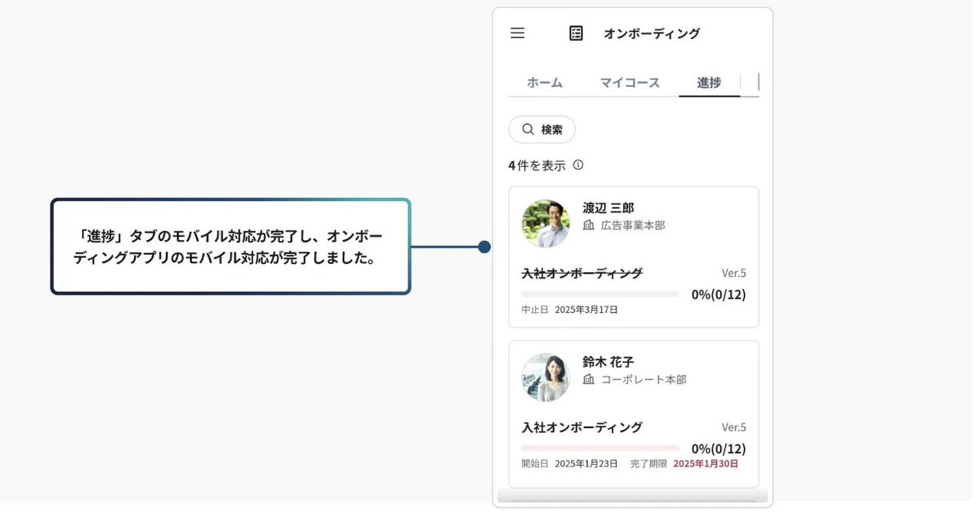Open the 検索 search button

[542, 129]
